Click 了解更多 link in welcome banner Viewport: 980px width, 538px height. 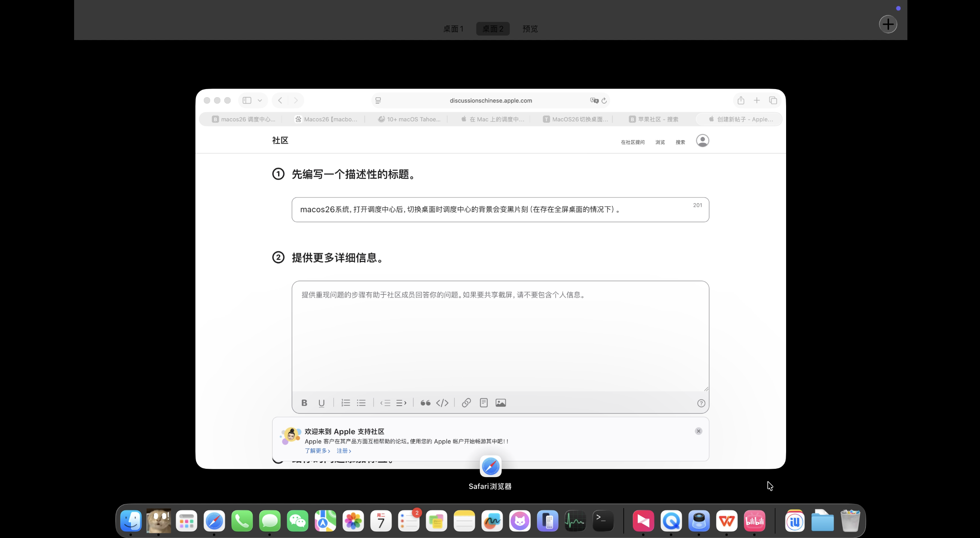coord(317,450)
